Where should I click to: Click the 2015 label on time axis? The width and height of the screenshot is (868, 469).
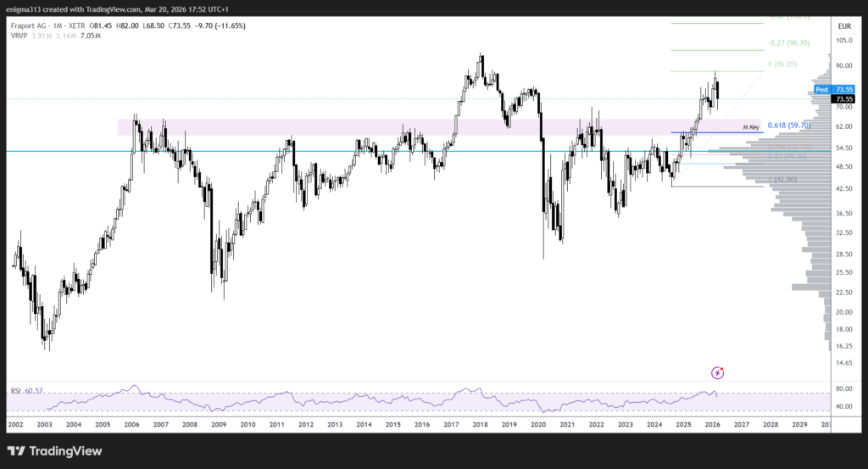(x=393, y=425)
